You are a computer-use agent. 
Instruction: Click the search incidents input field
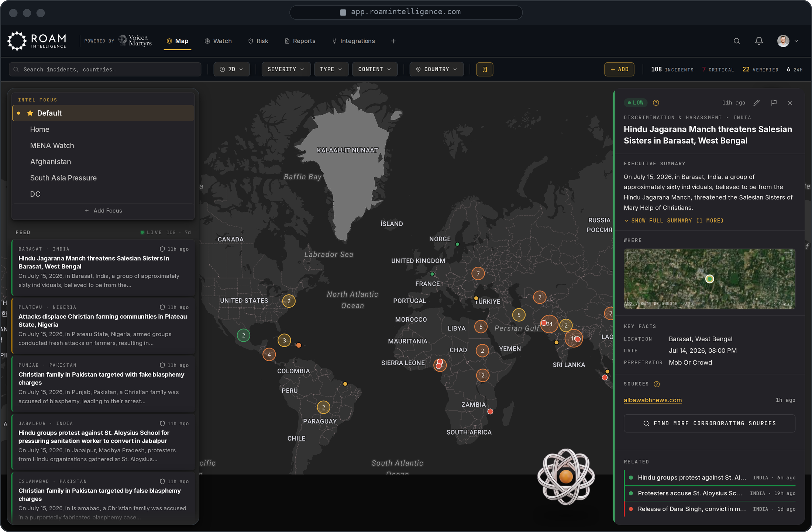coord(105,69)
